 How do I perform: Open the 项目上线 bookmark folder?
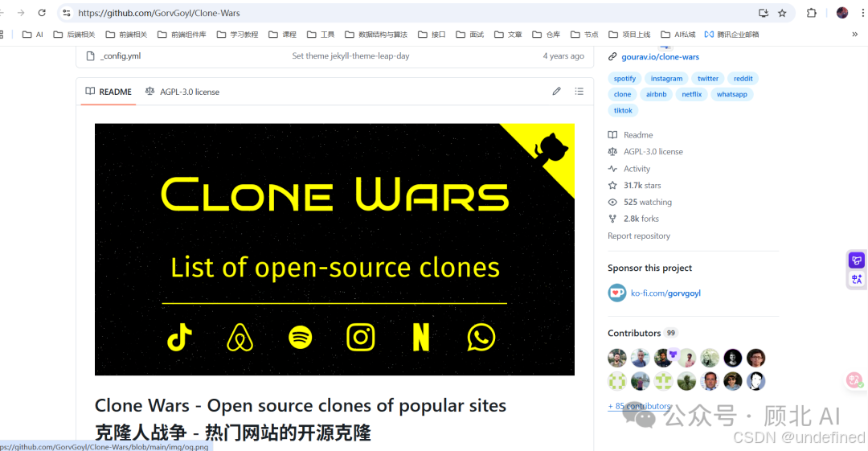point(629,35)
